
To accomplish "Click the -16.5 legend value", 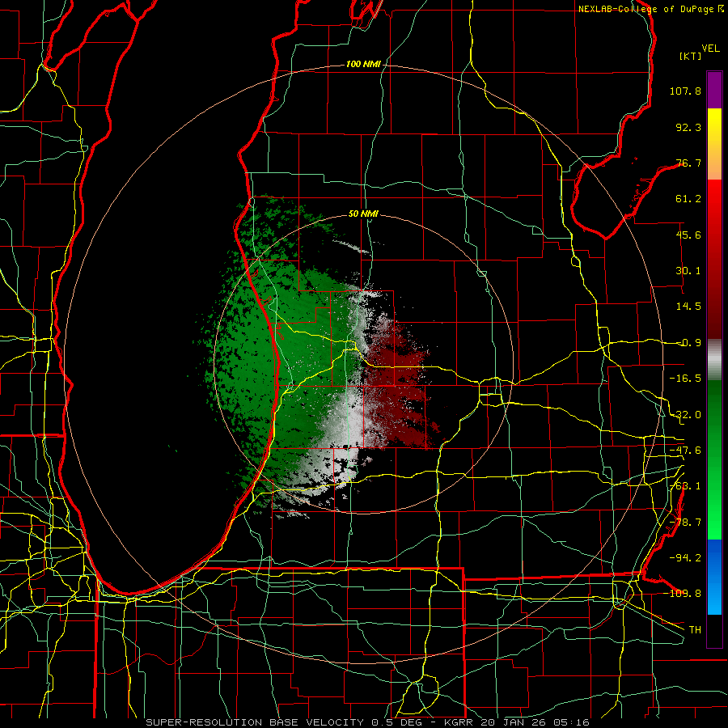I will (685, 379).
